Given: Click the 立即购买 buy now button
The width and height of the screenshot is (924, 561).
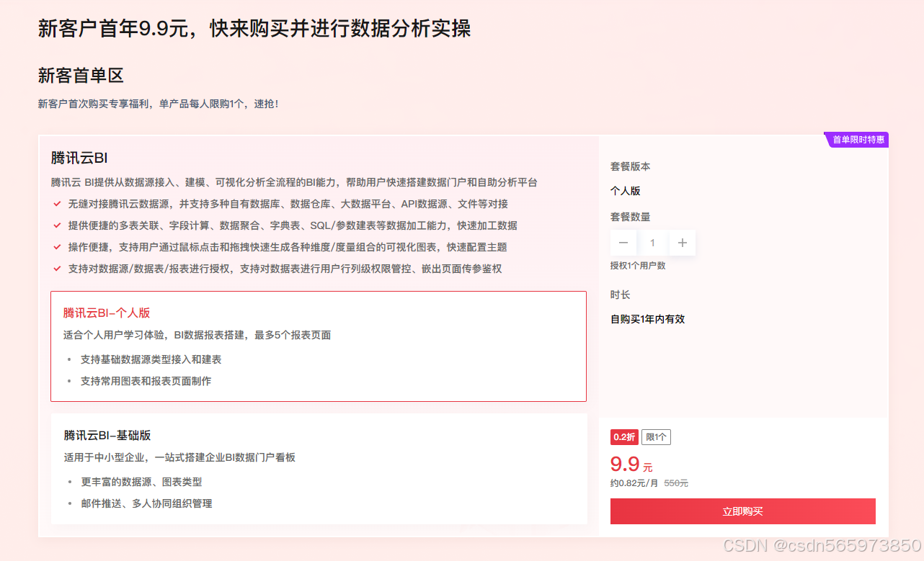Looking at the screenshot, I should [x=742, y=511].
